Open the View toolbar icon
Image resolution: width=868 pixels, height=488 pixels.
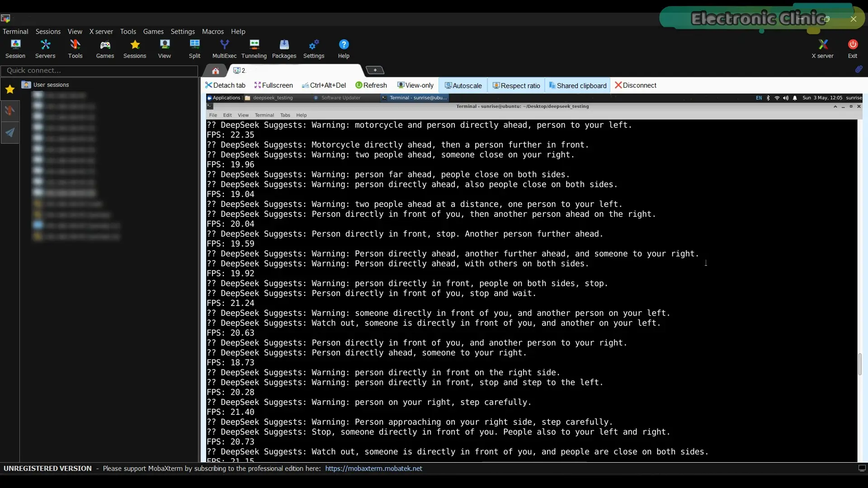pyautogui.click(x=165, y=49)
